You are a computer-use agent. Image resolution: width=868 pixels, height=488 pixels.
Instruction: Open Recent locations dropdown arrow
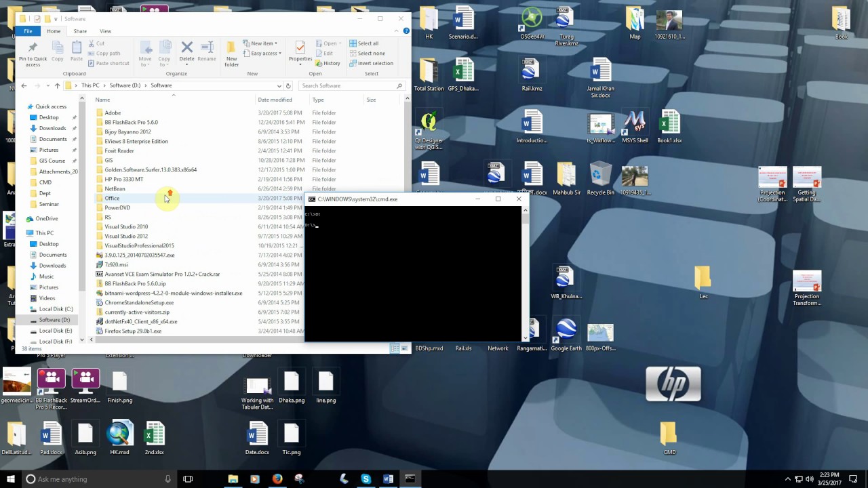pyautogui.click(x=47, y=85)
